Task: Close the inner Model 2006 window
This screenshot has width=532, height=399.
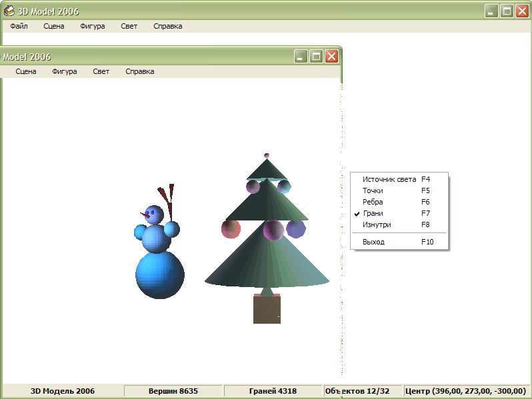Action: (331, 56)
